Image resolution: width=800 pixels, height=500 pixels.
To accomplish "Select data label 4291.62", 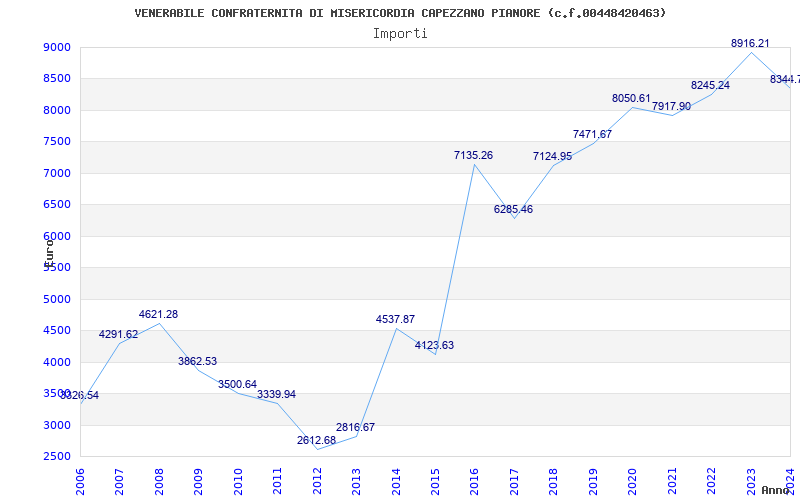I will [118, 335].
